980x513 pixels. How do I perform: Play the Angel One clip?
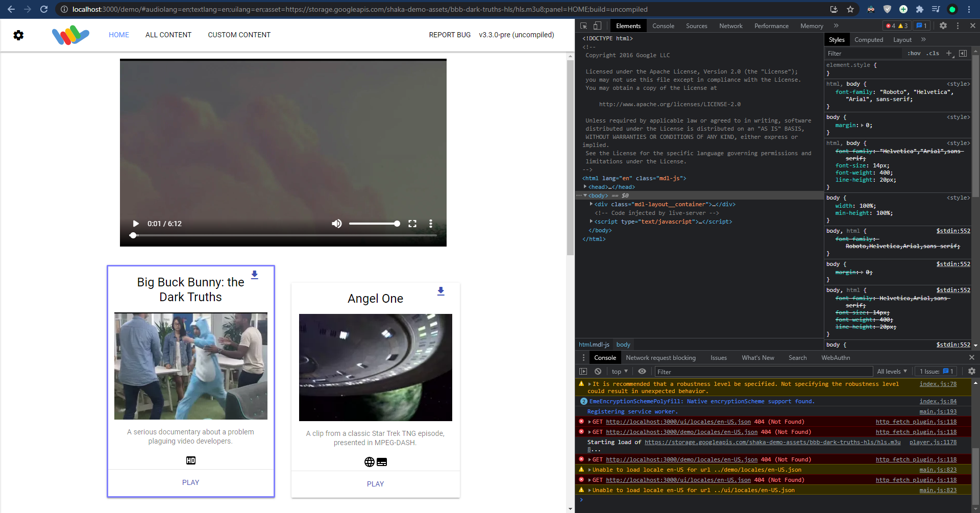point(375,483)
